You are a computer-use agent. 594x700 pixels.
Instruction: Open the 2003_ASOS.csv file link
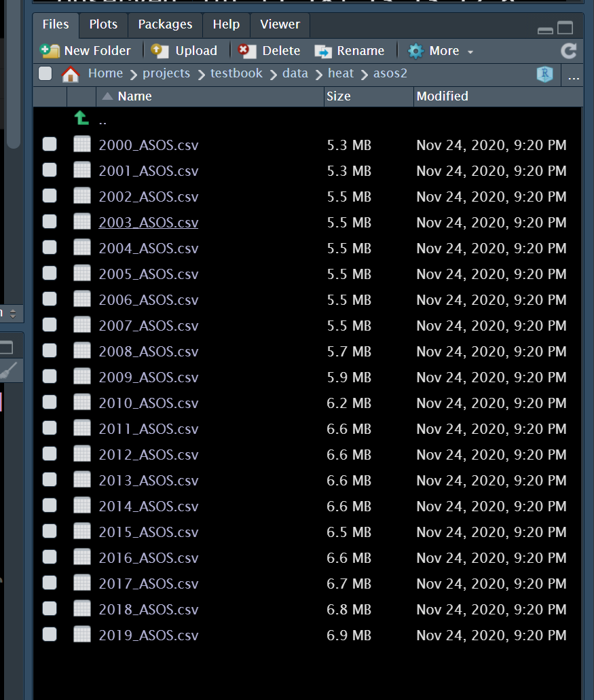click(x=148, y=222)
